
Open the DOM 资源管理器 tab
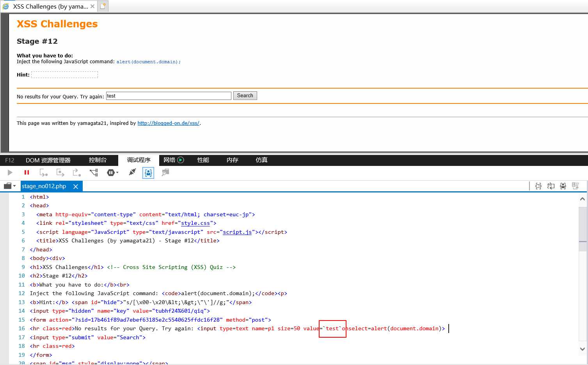48,160
